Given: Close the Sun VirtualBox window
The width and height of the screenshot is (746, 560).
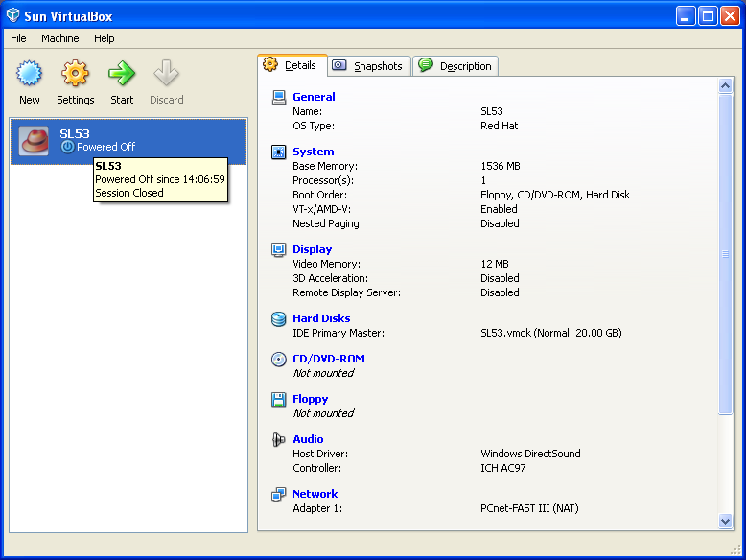Looking at the screenshot, I should pyautogui.click(x=730, y=16).
